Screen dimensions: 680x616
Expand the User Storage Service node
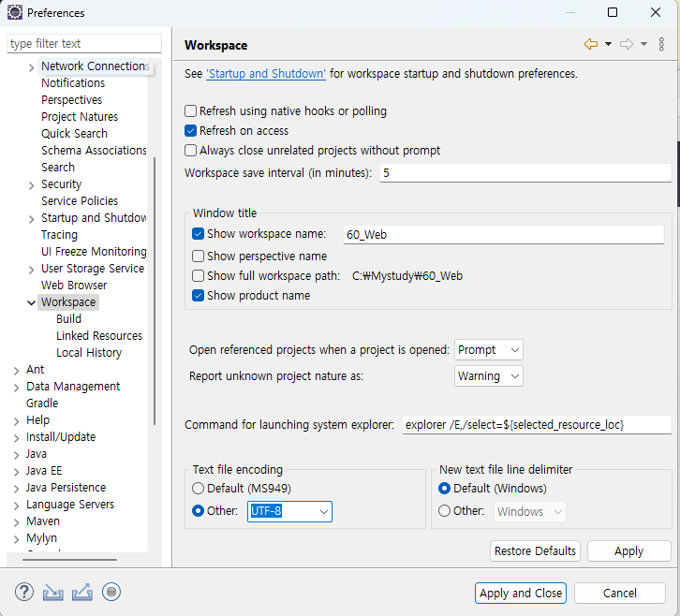(x=31, y=270)
